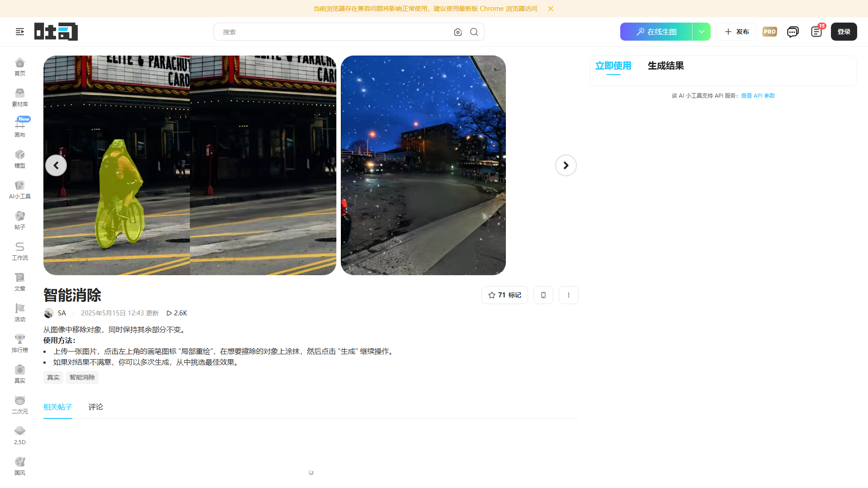Click the 智能消除 title heading
This screenshot has height=488, width=868.
(72, 296)
